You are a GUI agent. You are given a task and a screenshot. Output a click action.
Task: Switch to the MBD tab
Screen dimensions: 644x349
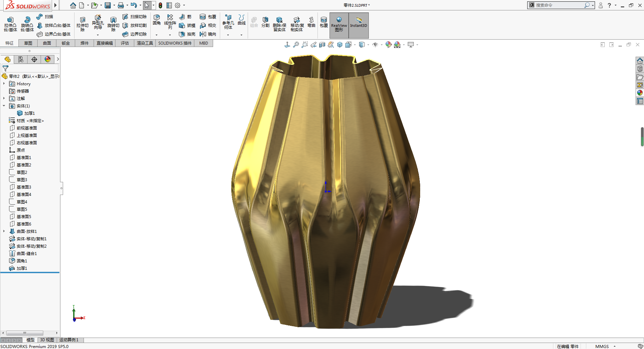(204, 43)
